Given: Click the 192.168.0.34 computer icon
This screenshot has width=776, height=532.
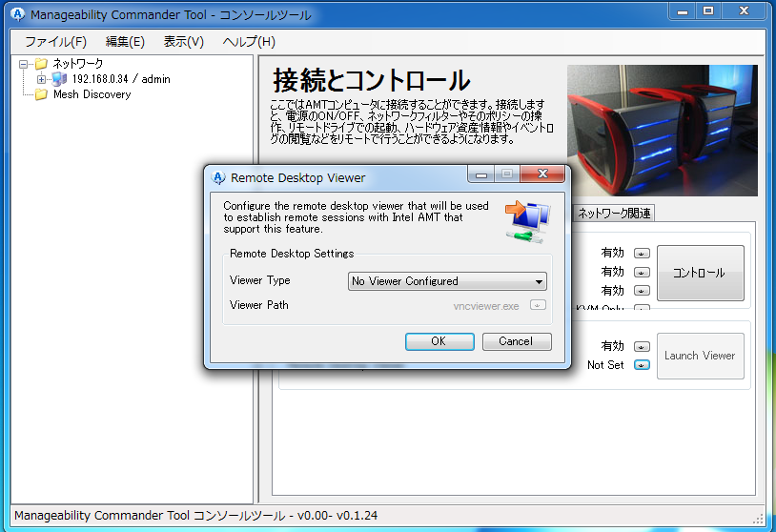Looking at the screenshot, I should (59, 79).
